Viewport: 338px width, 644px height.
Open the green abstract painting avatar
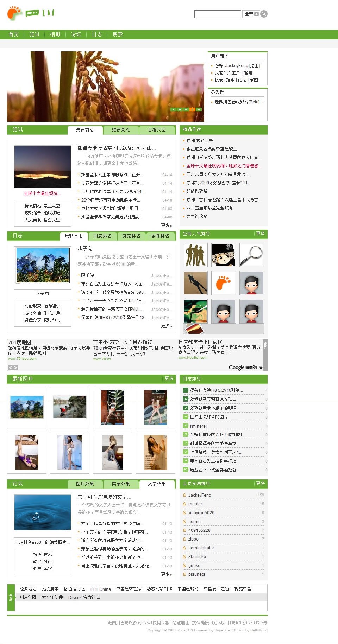coord(195,311)
